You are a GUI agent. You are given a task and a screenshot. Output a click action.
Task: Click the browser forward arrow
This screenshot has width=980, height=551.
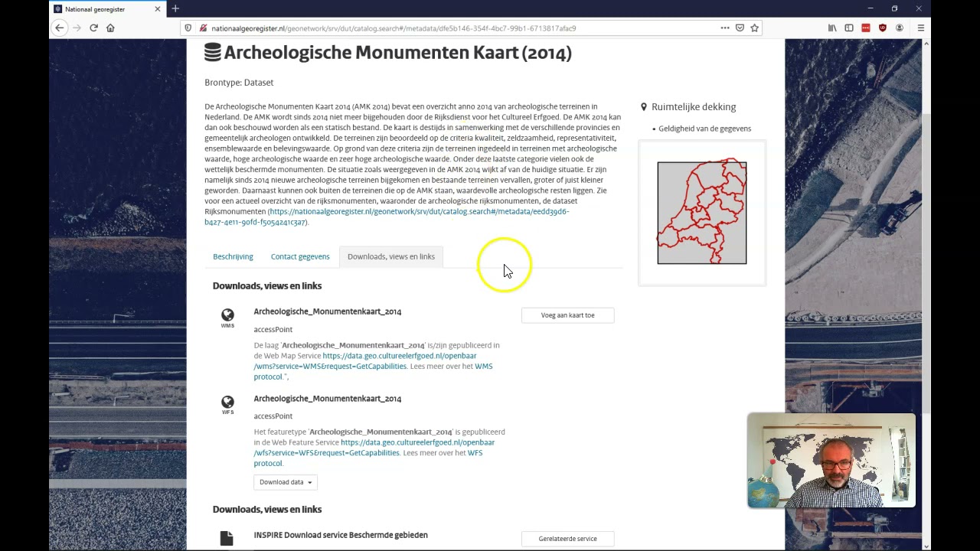tap(77, 28)
